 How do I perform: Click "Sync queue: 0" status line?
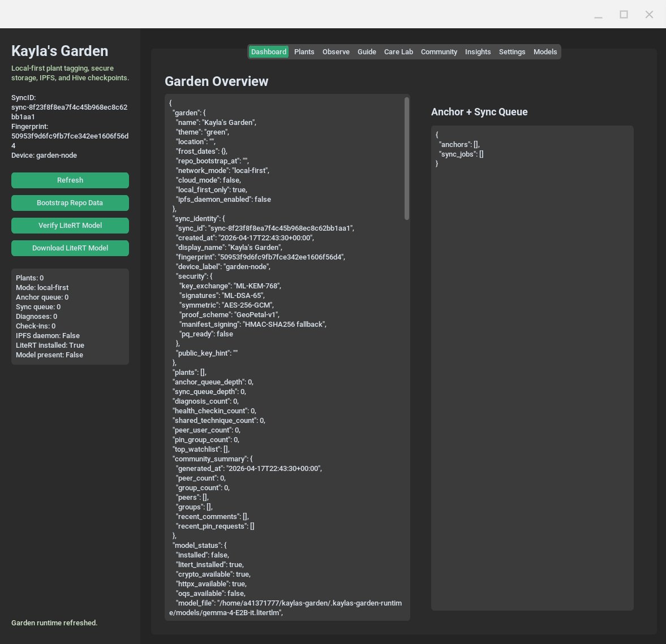click(38, 307)
